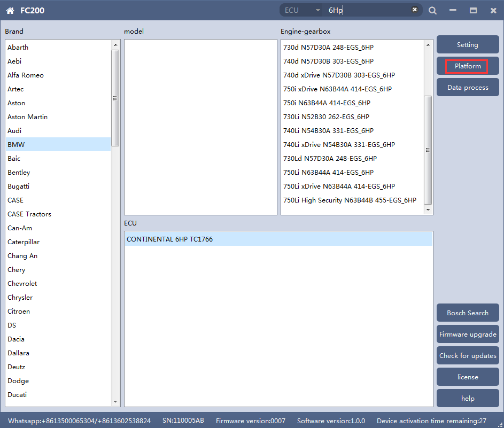Select the Audi brand
The width and height of the screenshot is (504, 428).
pos(58,130)
